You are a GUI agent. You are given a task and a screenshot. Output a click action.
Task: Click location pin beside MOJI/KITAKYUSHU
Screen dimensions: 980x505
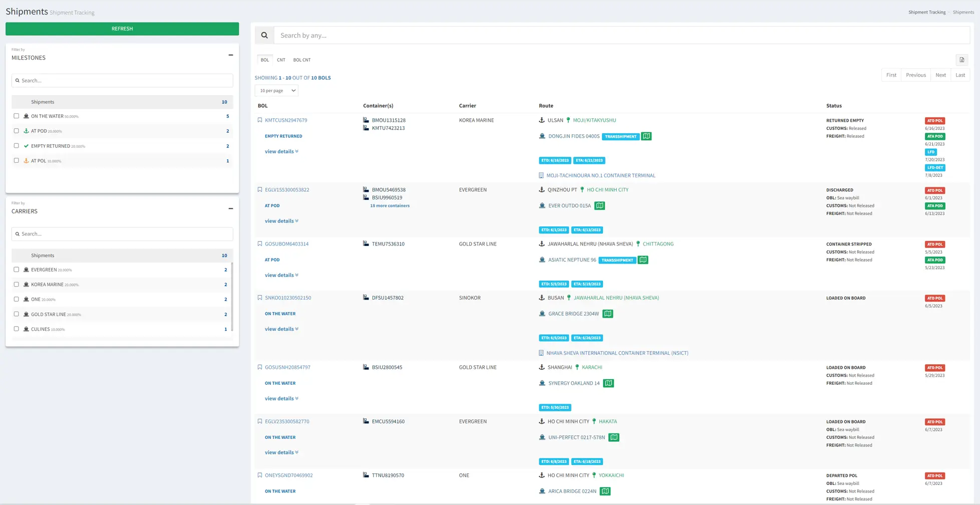[x=568, y=120]
